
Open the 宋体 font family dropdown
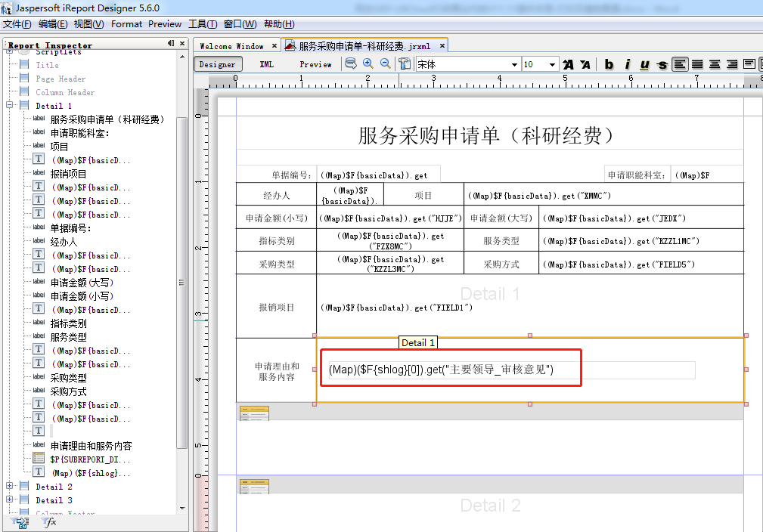467,64
